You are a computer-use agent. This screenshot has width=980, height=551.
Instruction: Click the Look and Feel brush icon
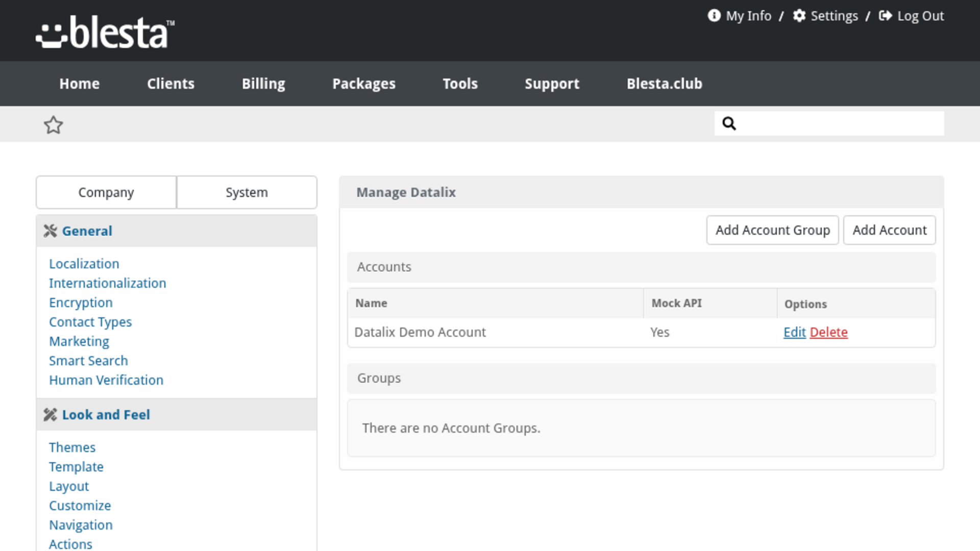[50, 415]
